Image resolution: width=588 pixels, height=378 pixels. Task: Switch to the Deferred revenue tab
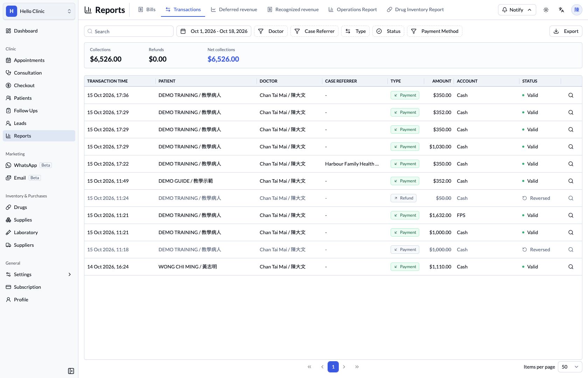point(234,9)
